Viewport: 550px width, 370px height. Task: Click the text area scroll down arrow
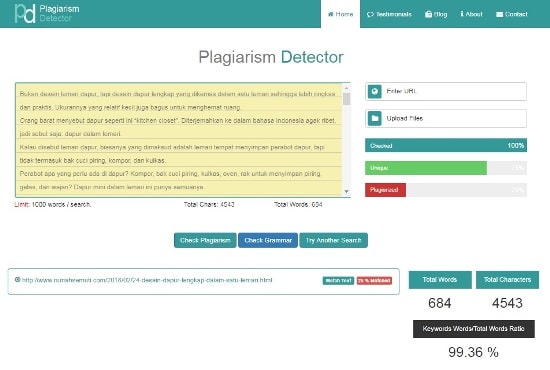point(347,191)
